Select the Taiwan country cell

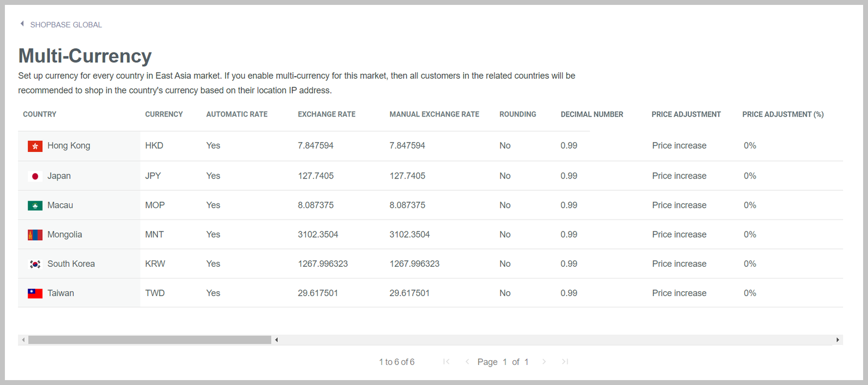(x=79, y=293)
